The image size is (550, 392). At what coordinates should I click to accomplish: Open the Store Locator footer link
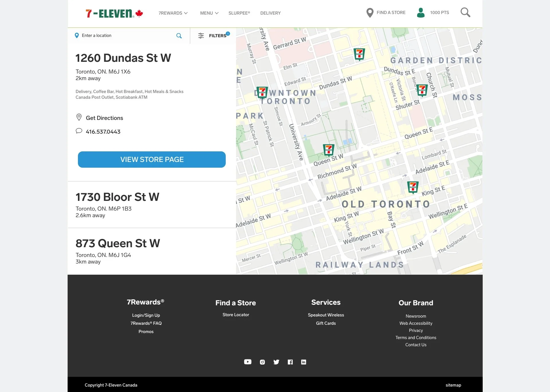tap(236, 315)
